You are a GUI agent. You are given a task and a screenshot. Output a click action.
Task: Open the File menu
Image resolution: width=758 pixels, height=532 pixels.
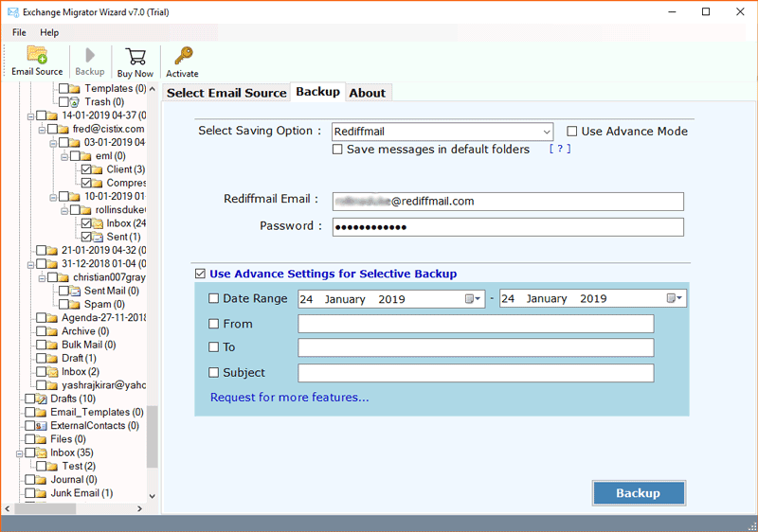[19, 32]
